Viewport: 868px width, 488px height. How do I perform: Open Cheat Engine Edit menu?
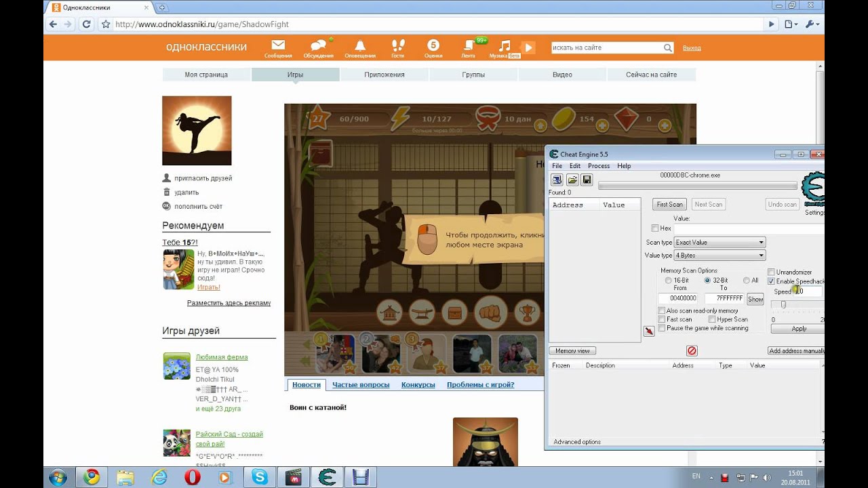(x=574, y=165)
